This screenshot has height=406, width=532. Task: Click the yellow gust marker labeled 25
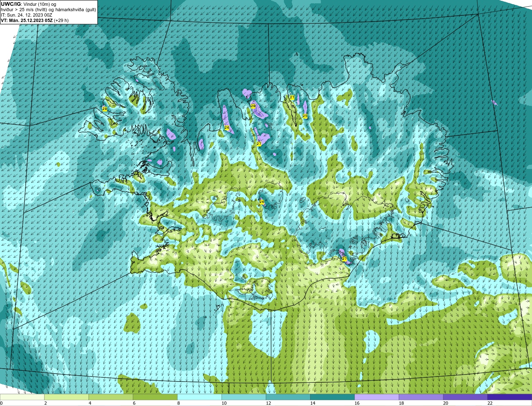coord(305,116)
